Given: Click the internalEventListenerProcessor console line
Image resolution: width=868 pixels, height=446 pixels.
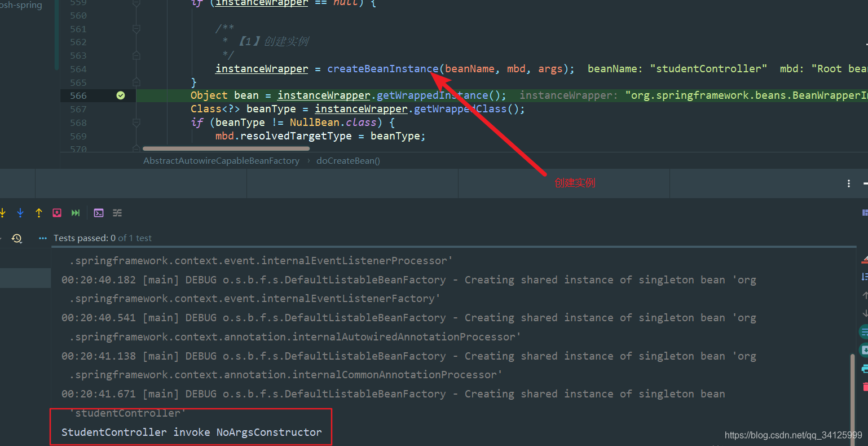Looking at the screenshot, I should click(261, 261).
